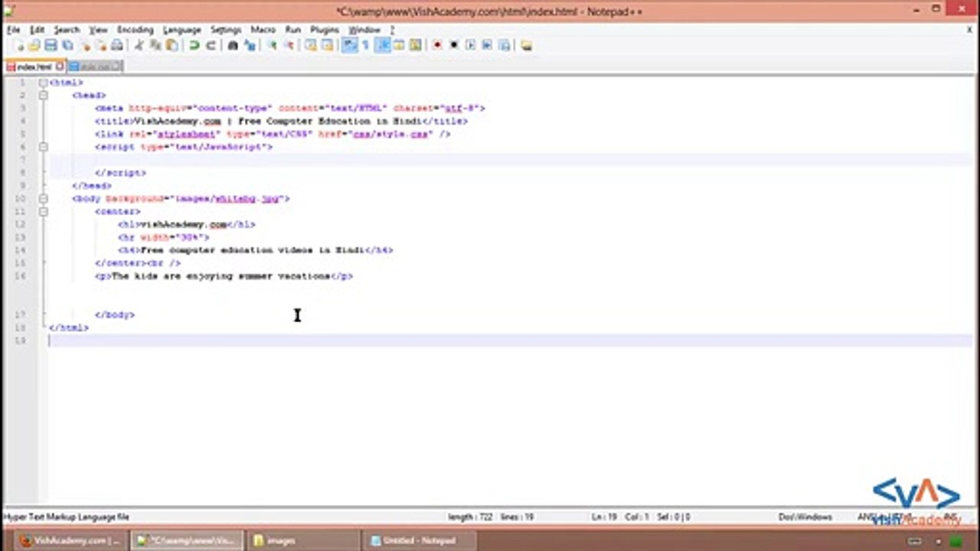Click the title tag line in code
The image size is (980, 551).
coord(281,121)
